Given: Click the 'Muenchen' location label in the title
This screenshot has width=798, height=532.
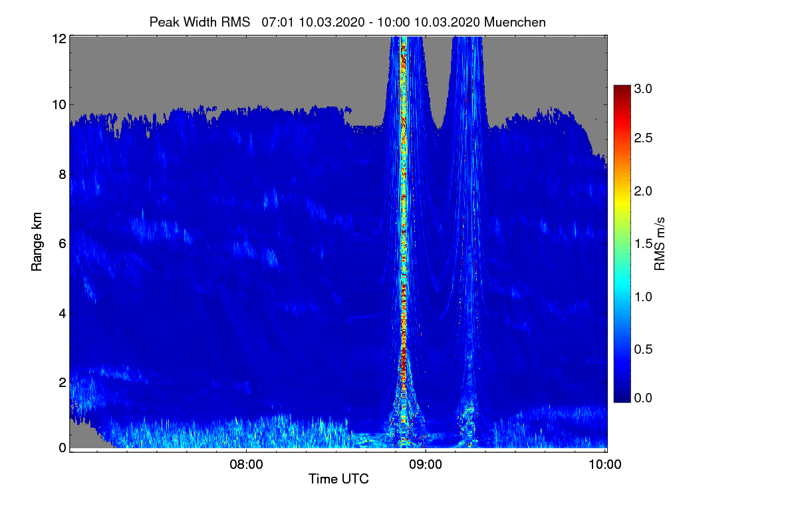Looking at the screenshot, I should 515,22.
